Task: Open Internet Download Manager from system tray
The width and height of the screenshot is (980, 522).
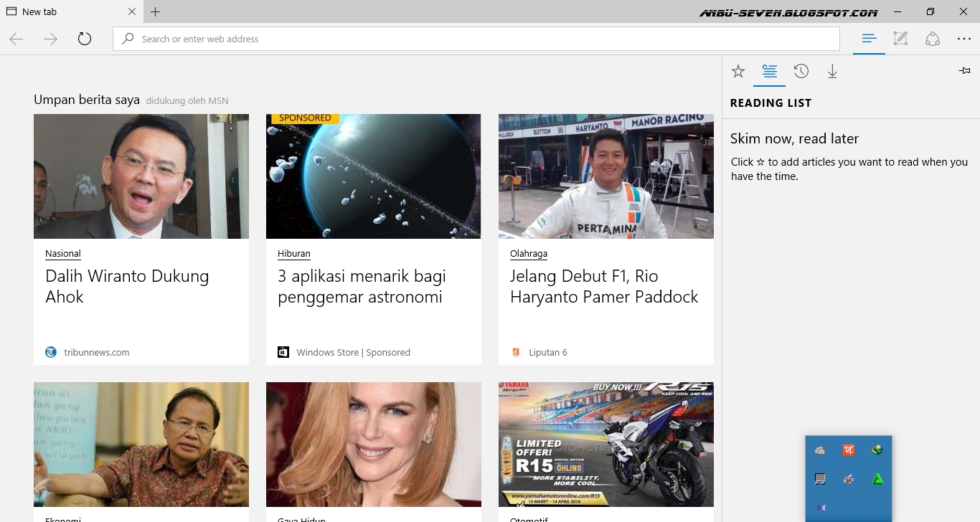Action: tap(877, 450)
